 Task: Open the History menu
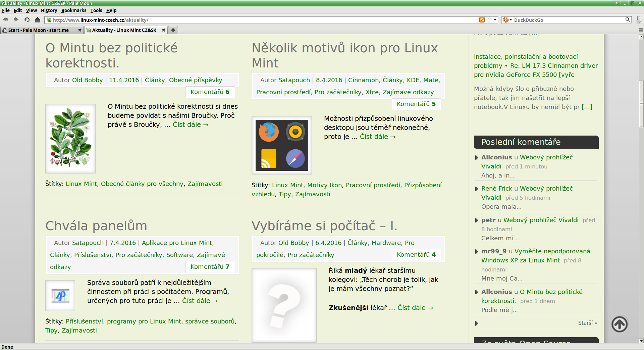pyautogui.click(x=49, y=10)
